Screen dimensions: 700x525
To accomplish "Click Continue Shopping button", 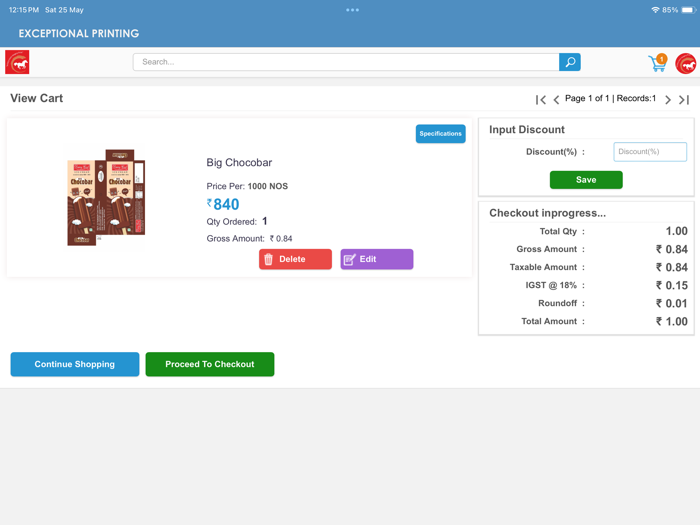I will coord(75,364).
